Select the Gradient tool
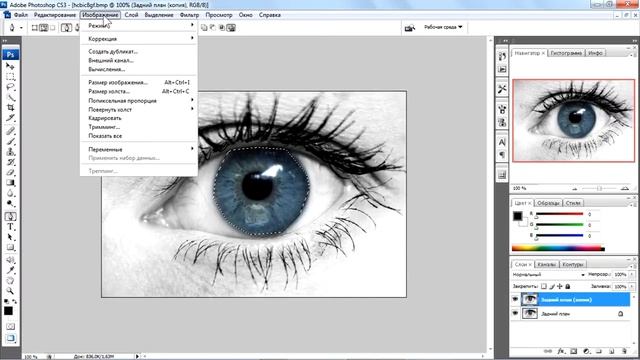 coord(10,183)
